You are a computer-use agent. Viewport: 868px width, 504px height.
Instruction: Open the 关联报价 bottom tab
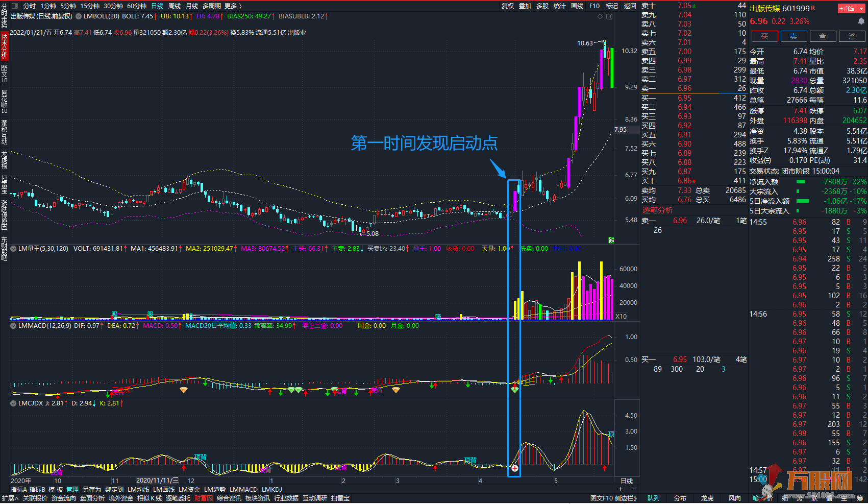(35, 498)
